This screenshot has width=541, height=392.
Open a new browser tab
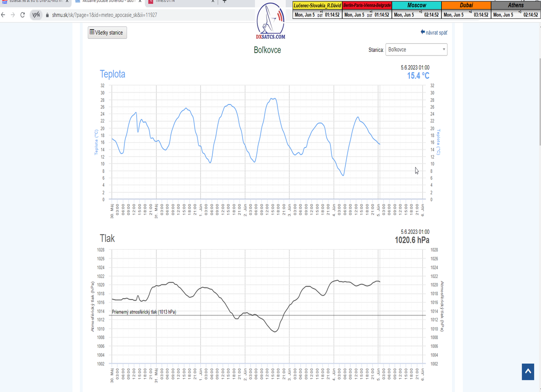(225, 2)
